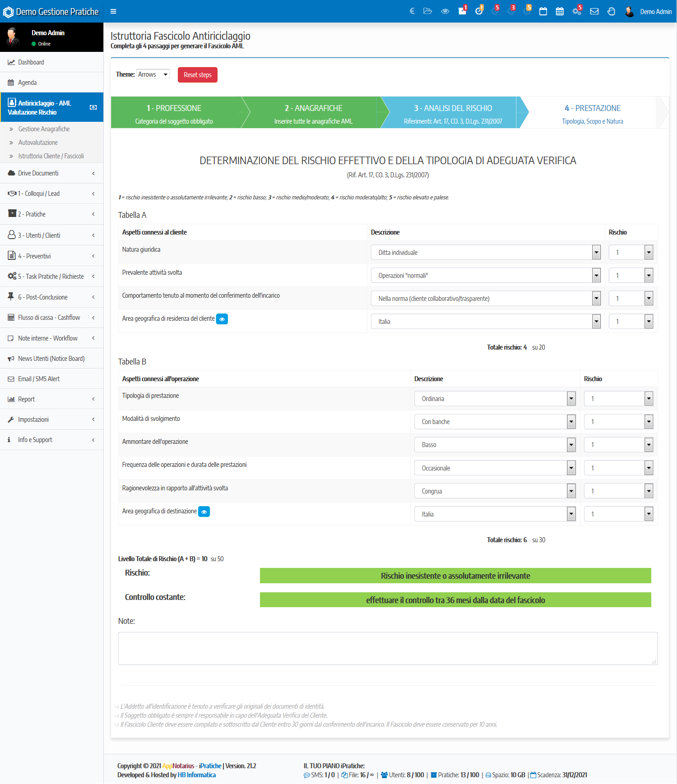
Task: Go to step 4 - PRESTAZIONE
Action: tap(592, 113)
